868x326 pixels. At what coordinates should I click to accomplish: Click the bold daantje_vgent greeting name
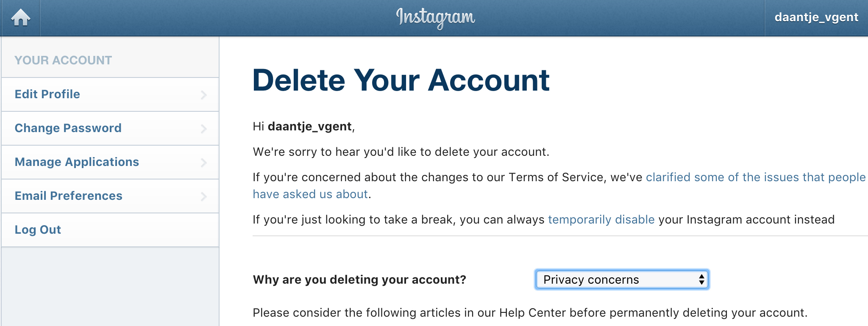tap(309, 126)
